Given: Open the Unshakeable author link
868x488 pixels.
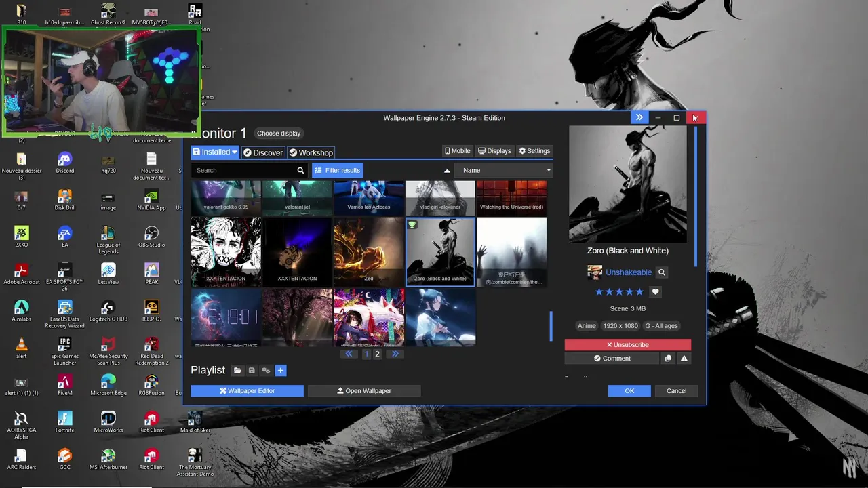Looking at the screenshot, I should 629,272.
